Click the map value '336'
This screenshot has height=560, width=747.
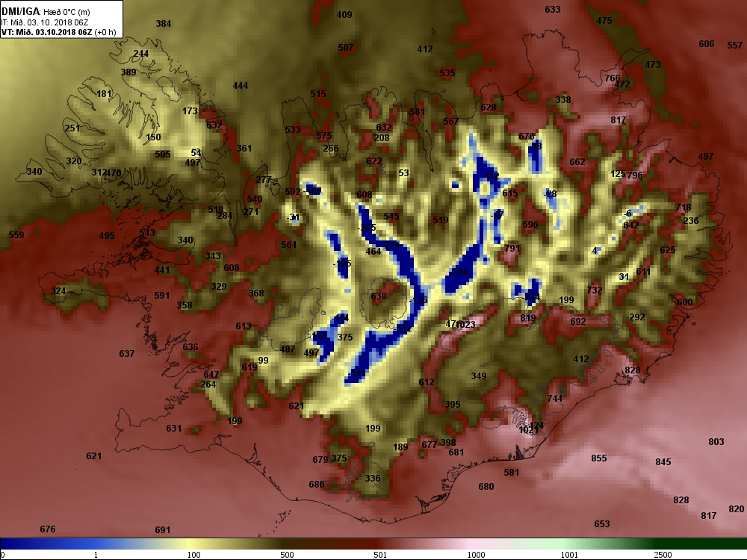click(373, 478)
